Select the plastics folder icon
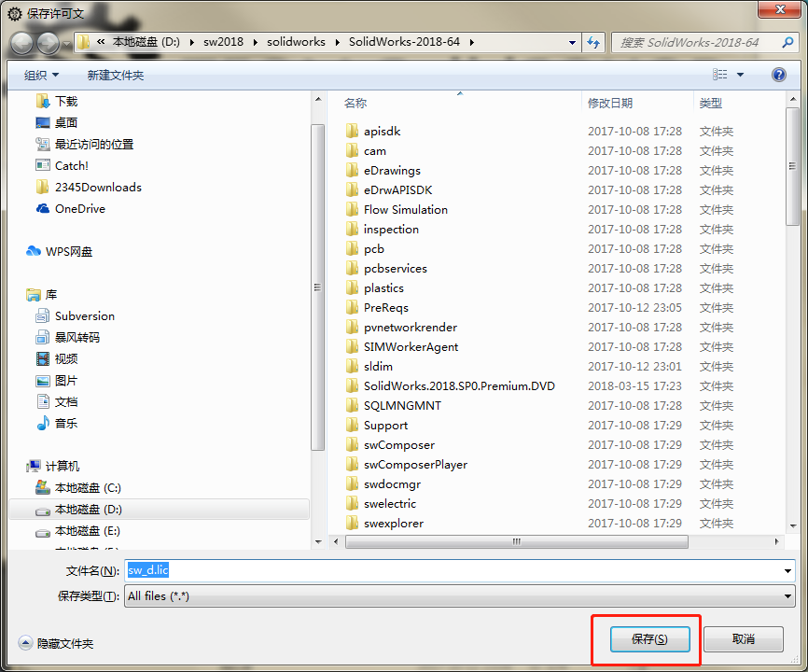808x672 pixels. (352, 287)
